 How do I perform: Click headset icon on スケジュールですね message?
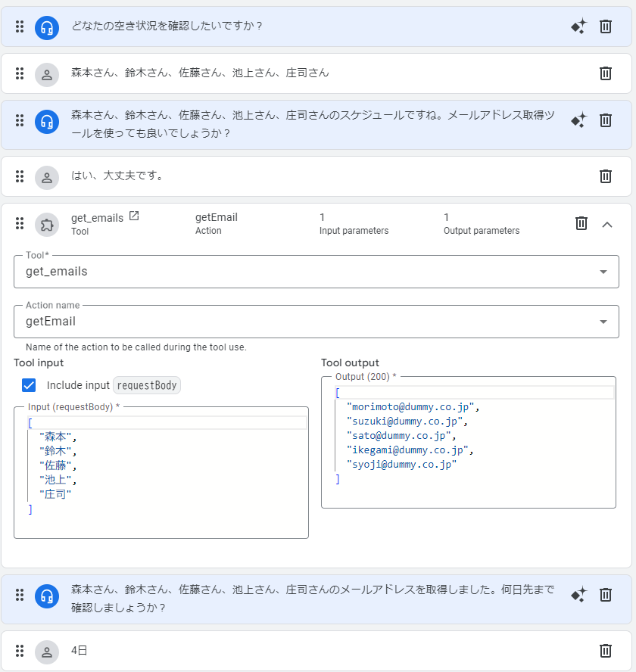[x=47, y=122]
